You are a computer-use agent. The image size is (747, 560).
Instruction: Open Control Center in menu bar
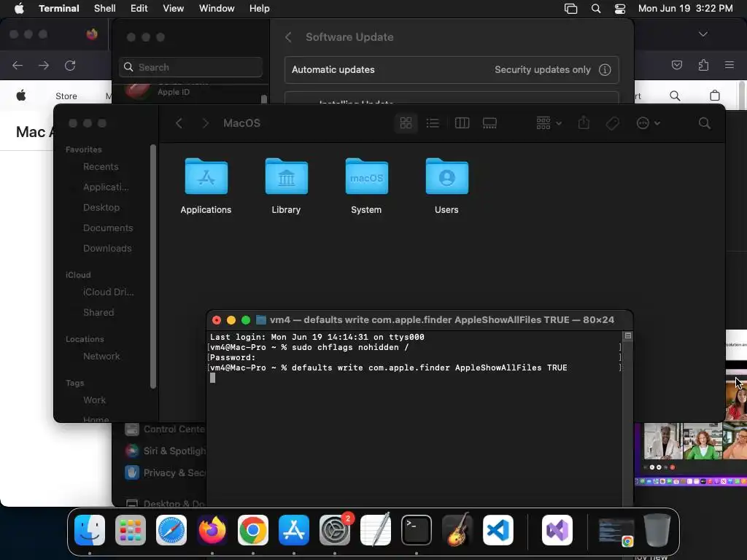(620, 9)
